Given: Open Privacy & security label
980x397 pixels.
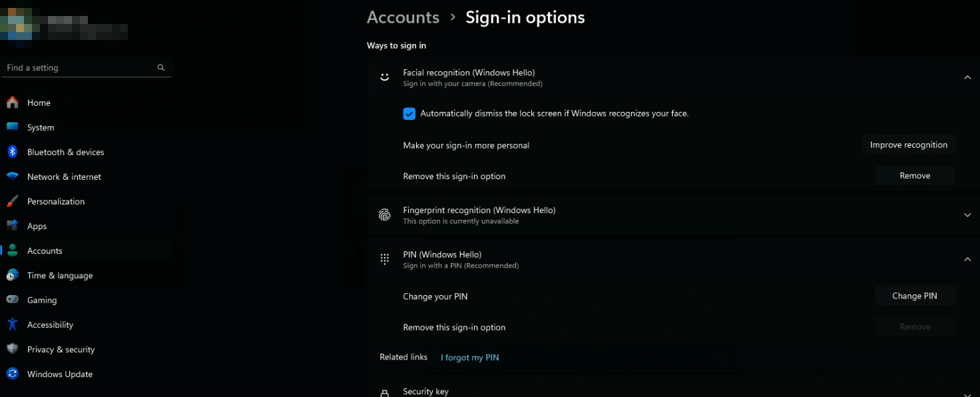Looking at the screenshot, I should click(x=61, y=349).
